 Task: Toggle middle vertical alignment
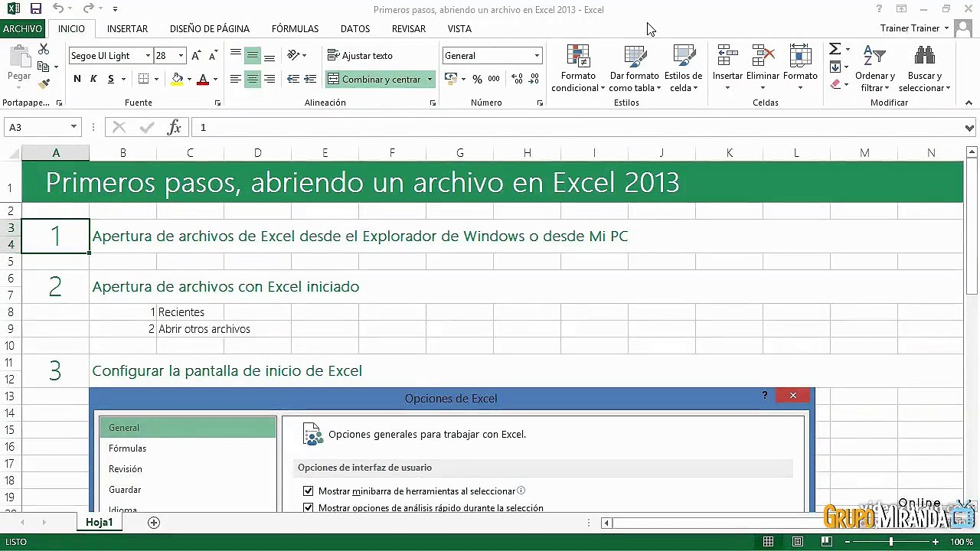[x=252, y=56]
